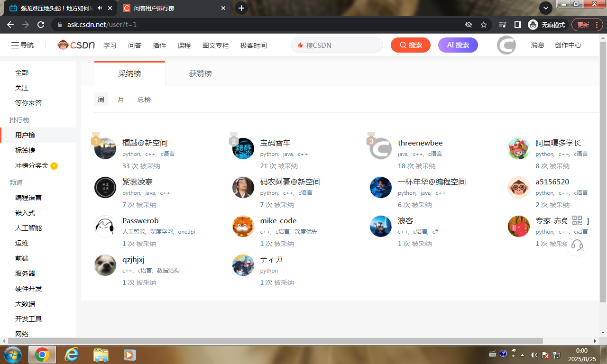Click the horizontal page scrollbar
Image resolution: width=607 pixels, height=364 pixels.
[275, 341]
